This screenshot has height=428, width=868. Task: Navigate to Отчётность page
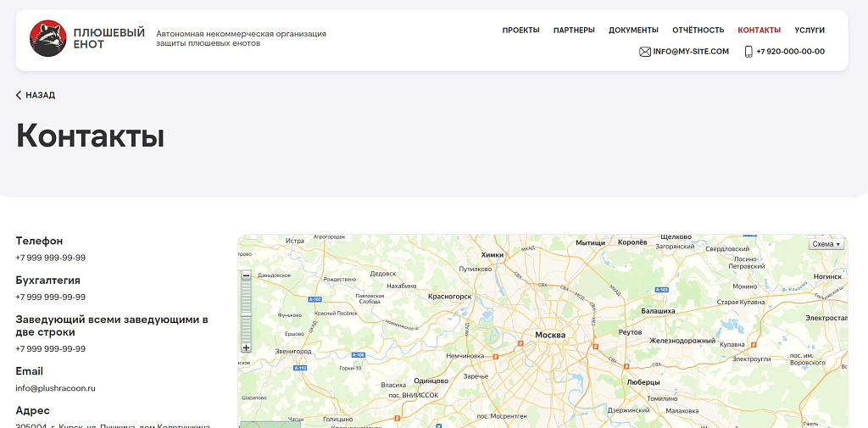pyautogui.click(x=698, y=31)
